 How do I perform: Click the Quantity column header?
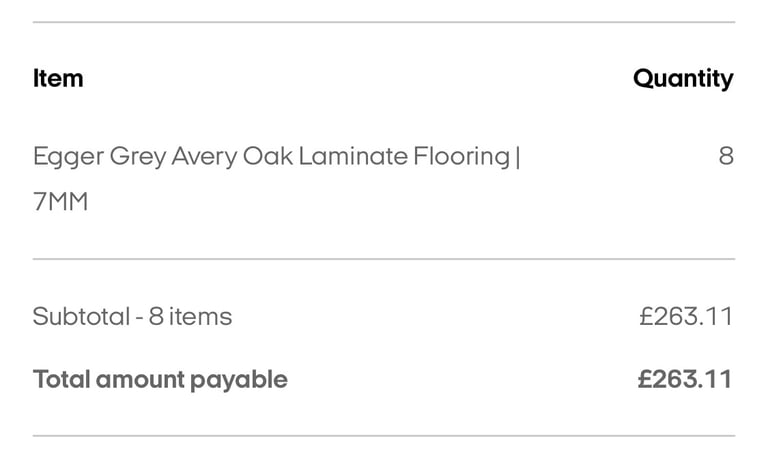point(683,79)
